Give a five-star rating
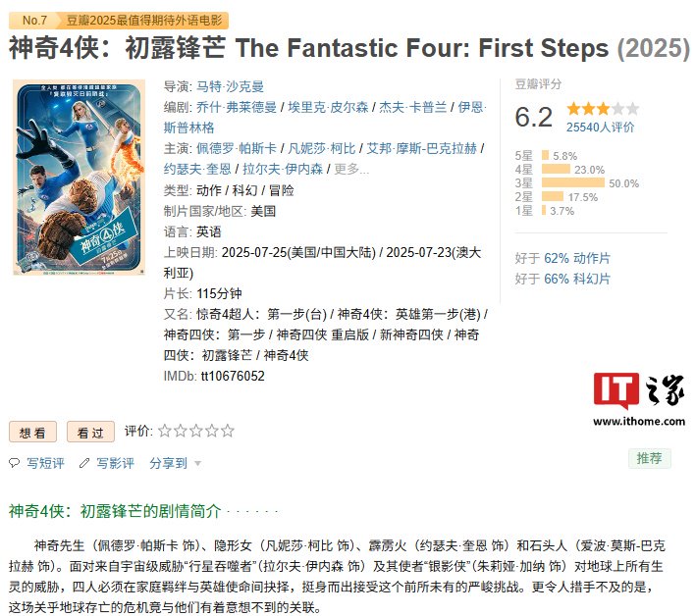 point(228,431)
